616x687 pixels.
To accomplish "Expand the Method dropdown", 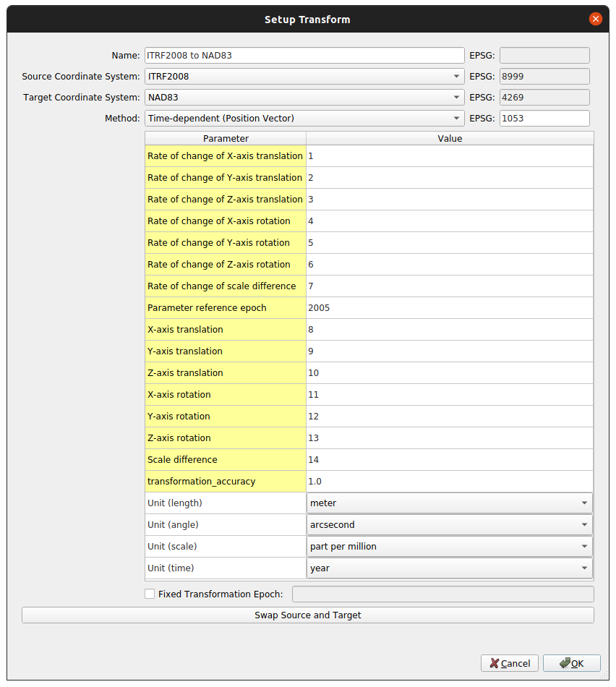I will click(x=304, y=119).
